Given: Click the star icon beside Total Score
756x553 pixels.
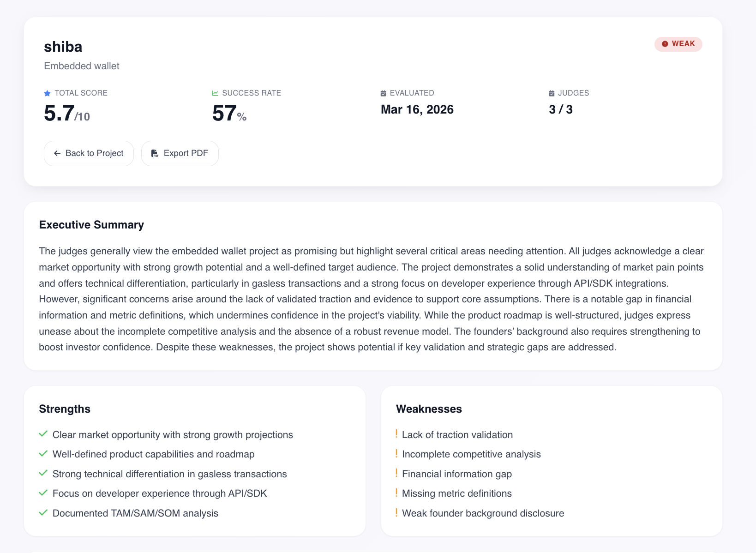Looking at the screenshot, I should (48, 93).
